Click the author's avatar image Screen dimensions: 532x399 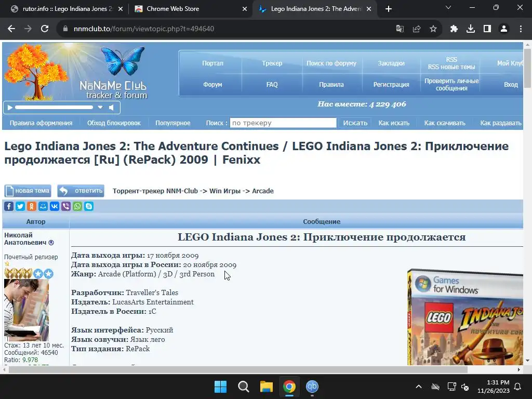(26, 310)
